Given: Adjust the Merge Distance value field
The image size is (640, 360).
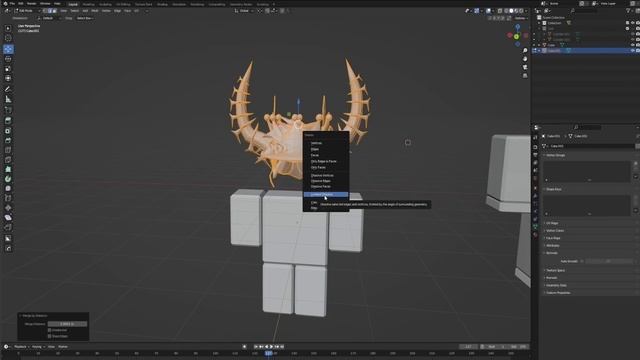Looking at the screenshot, I should pos(67,324).
